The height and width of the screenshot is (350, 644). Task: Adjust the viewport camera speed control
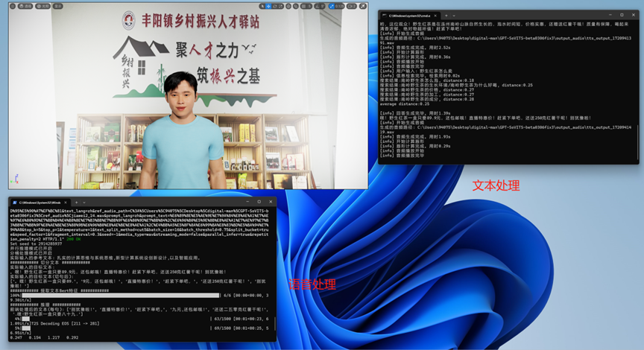tap(352, 5)
